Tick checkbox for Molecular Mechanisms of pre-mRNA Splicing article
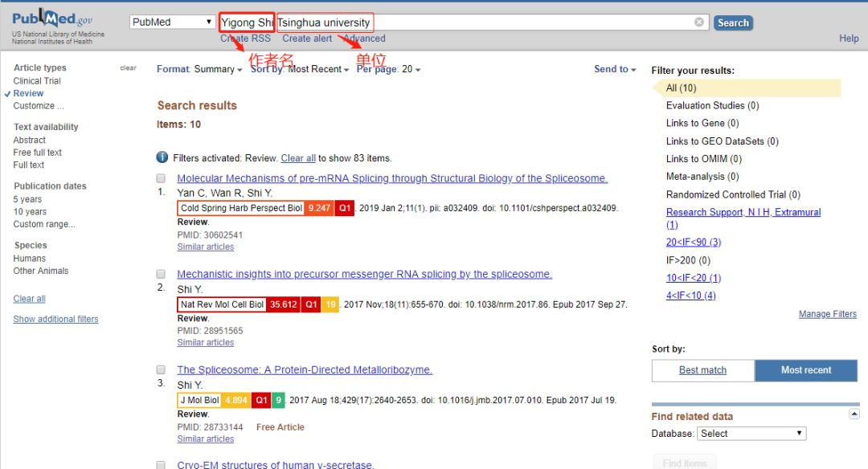This screenshot has width=868, height=469. coord(161,178)
